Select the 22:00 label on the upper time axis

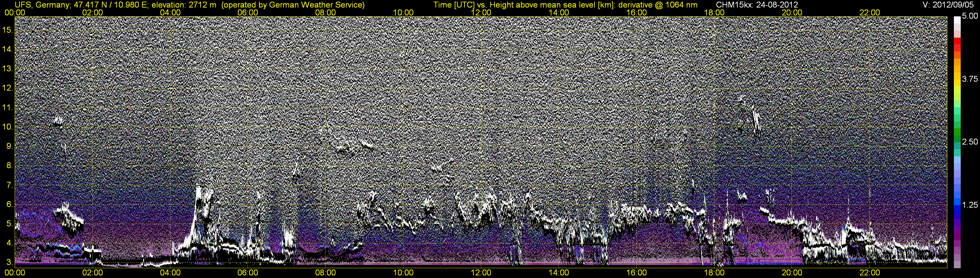(x=870, y=12)
